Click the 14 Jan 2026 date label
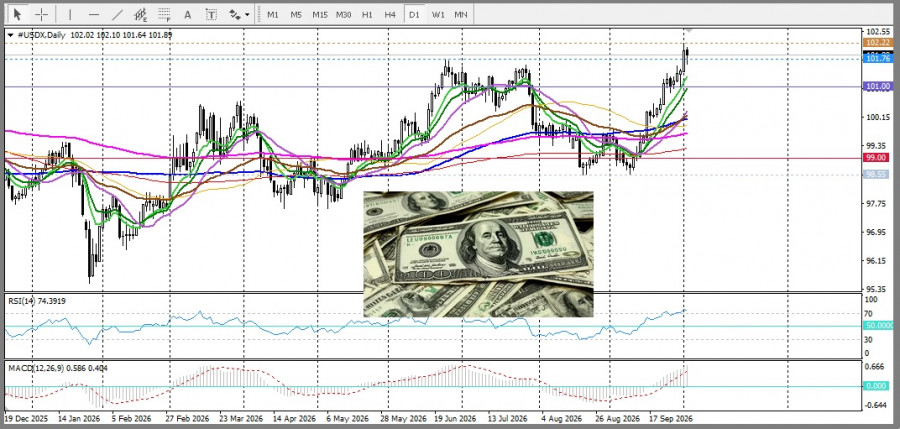Image resolution: width=900 pixels, height=429 pixels. (x=80, y=419)
